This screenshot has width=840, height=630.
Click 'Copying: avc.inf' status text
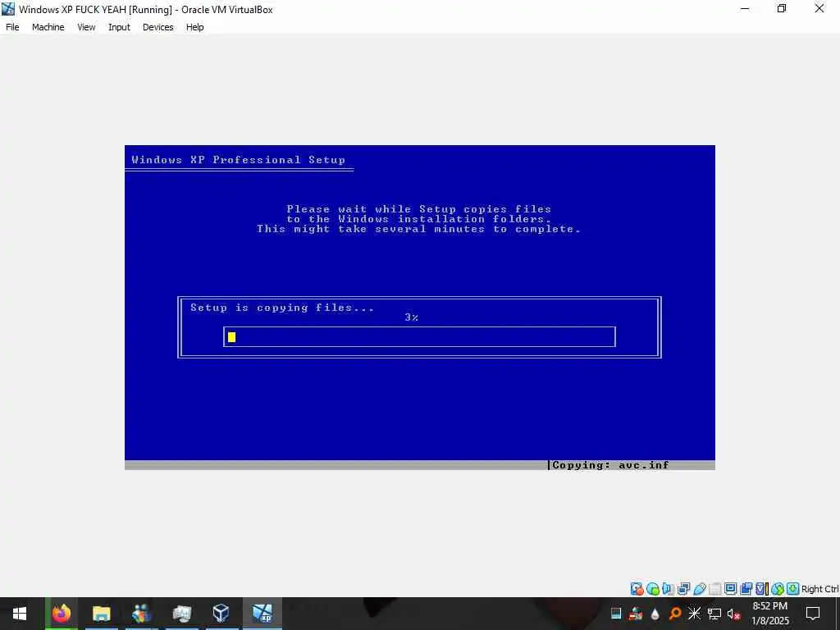[610, 465]
